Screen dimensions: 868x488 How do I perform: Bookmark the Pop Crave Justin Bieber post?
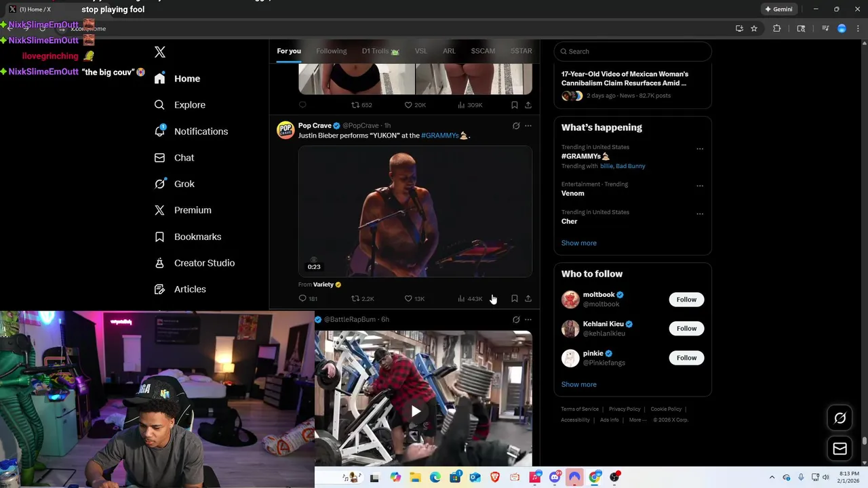click(514, 298)
